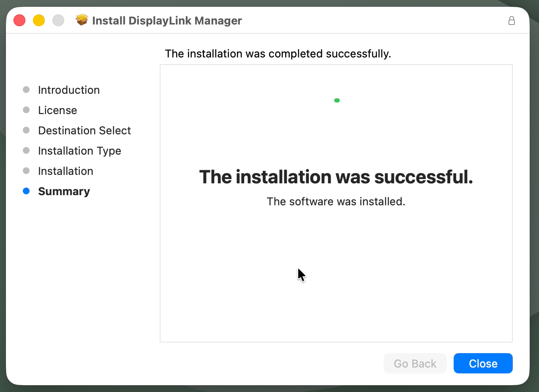The image size is (539, 392).
Task: Click the green success indicator dot
Action: tap(337, 100)
